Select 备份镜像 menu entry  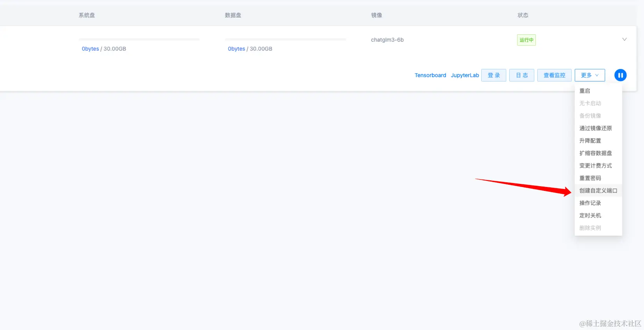tap(598, 116)
